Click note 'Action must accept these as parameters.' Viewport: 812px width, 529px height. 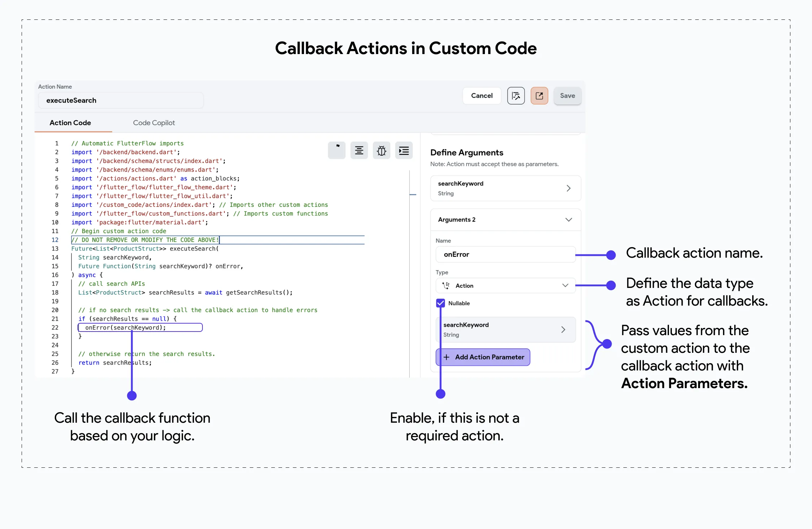click(494, 164)
